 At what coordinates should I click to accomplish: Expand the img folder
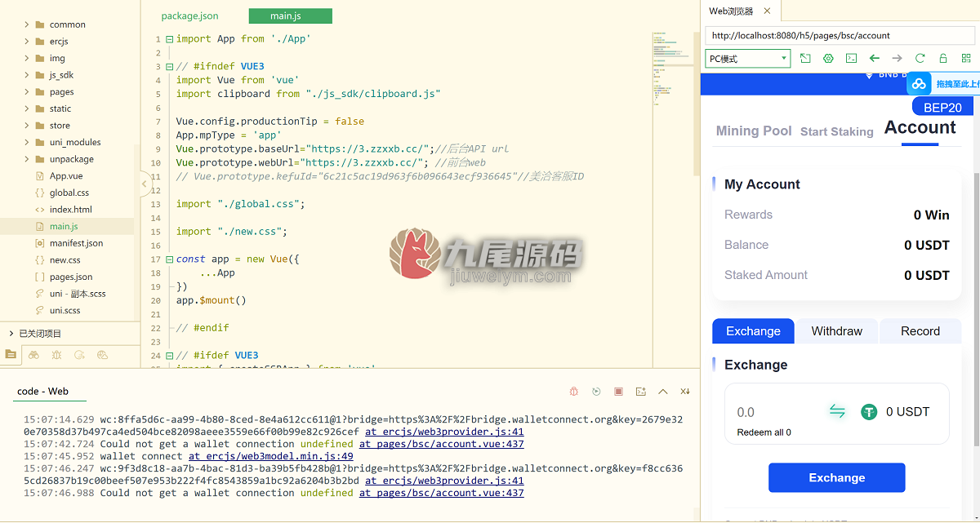27,58
